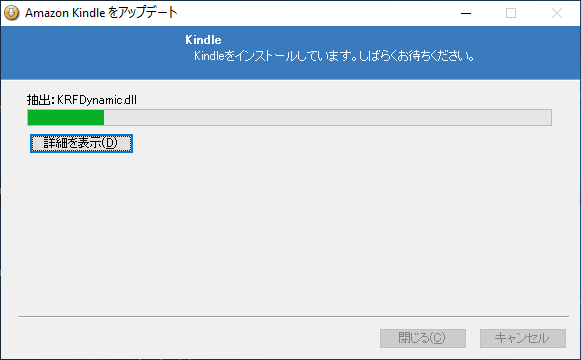Minimize the Amazon Kindle update window
The height and width of the screenshot is (360, 581).
tap(466, 13)
